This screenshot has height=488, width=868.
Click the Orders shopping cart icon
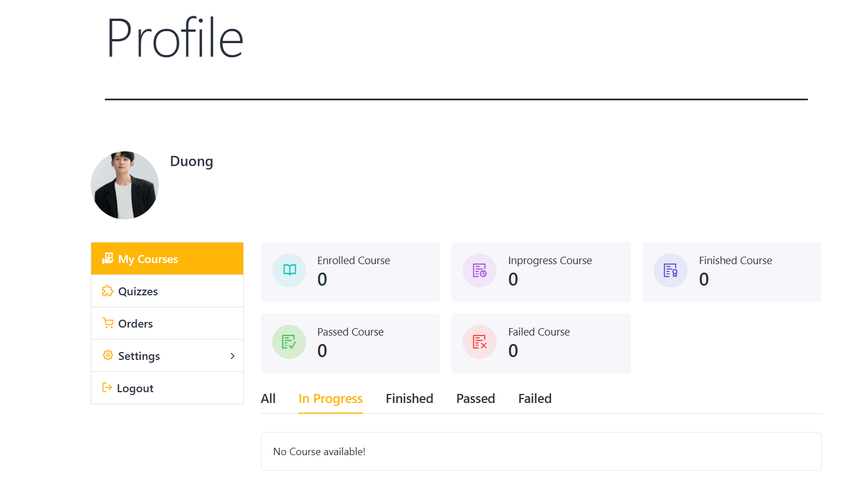[x=108, y=323]
